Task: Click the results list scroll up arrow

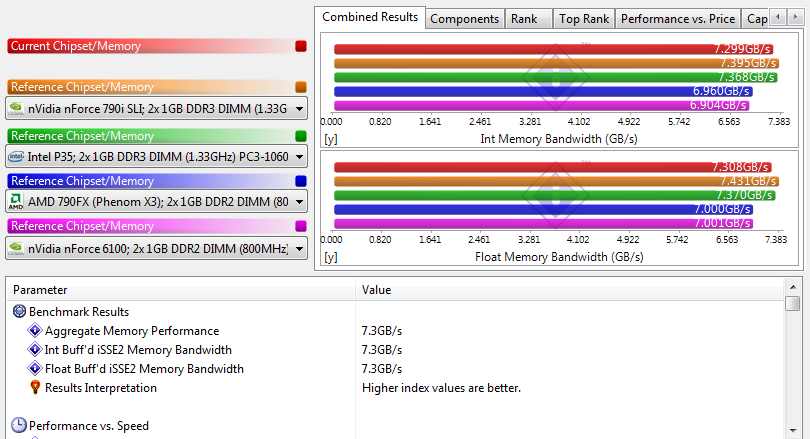Action: (793, 287)
